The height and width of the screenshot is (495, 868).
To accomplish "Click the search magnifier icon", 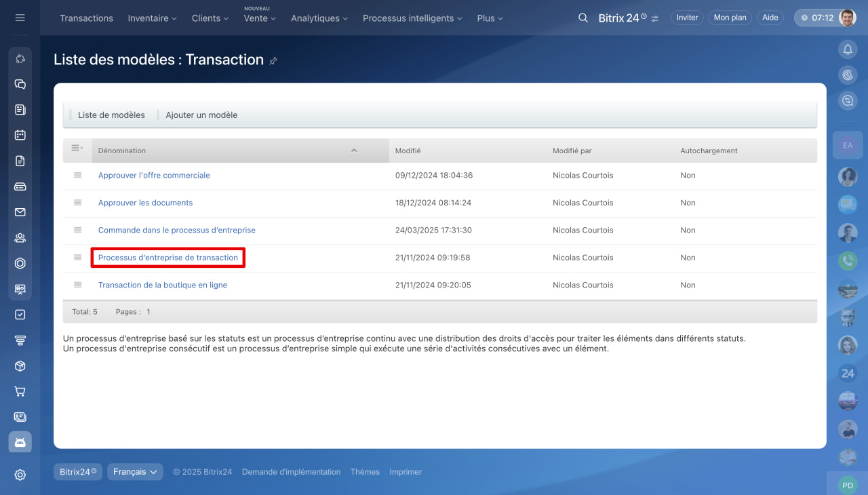I will [x=583, y=18].
